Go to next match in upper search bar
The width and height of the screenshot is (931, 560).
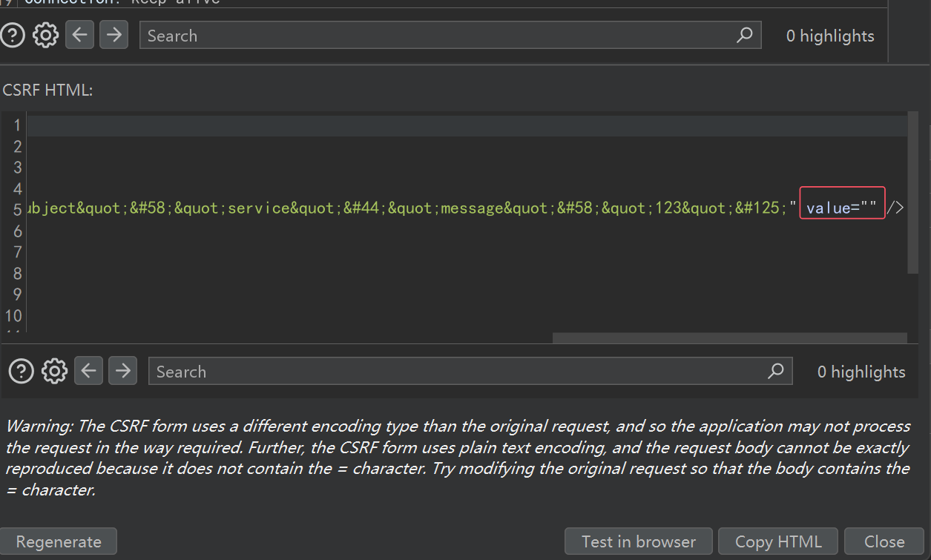click(x=114, y=35)
